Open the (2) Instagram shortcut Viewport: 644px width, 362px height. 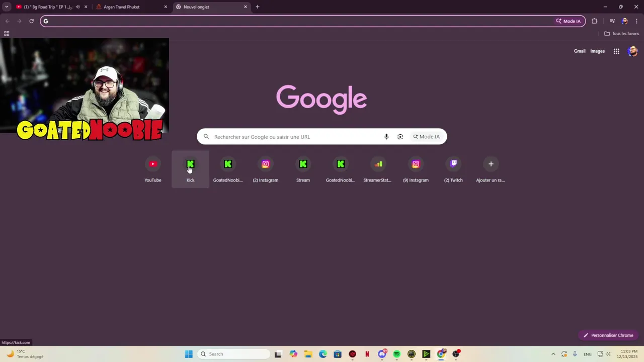(265, 169)
